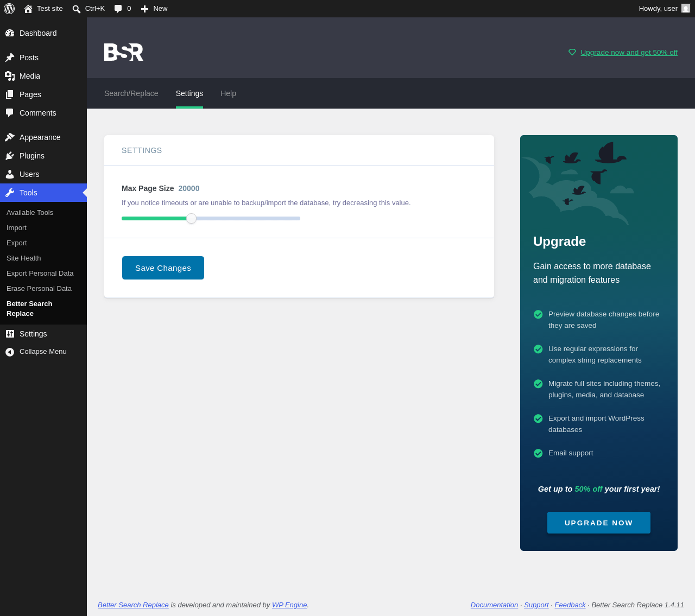
Task: Open the Export submenu item
Action: pyautogui.click(x=17, y=243)
